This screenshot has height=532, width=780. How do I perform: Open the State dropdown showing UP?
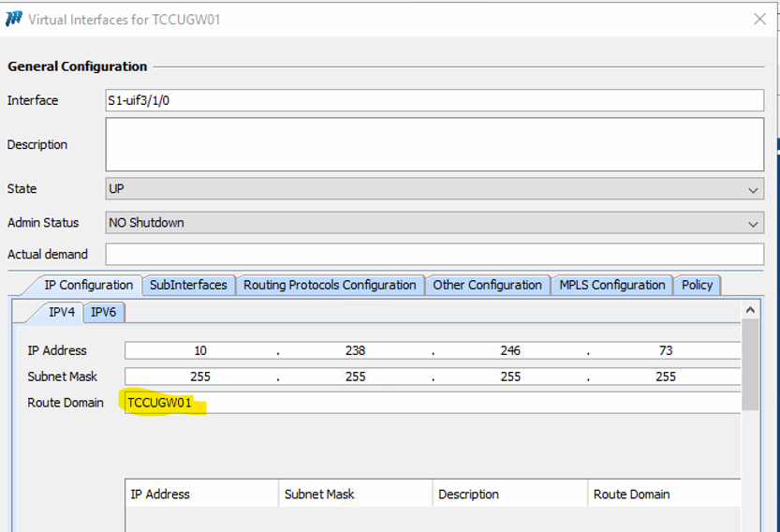[434, 189]
